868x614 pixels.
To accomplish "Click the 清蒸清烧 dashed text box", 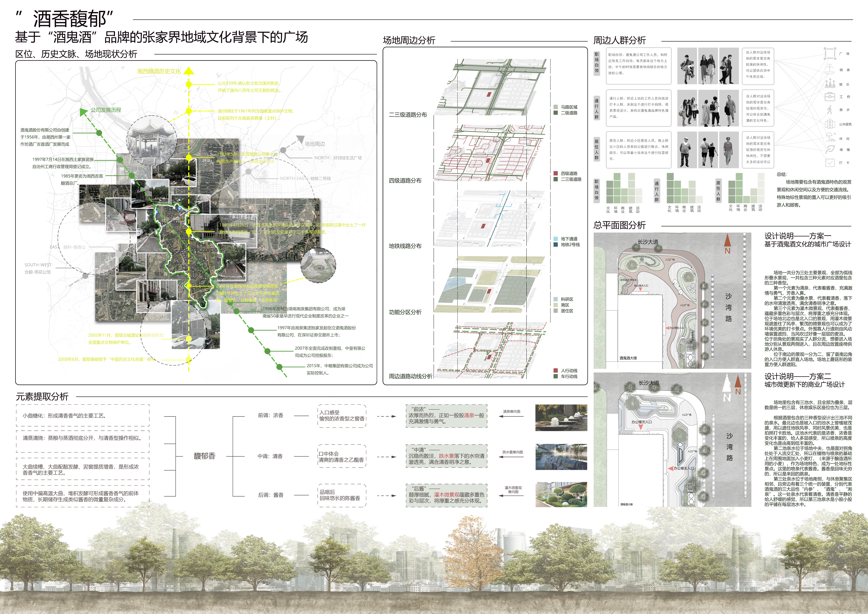I will (x=83, y=441).
